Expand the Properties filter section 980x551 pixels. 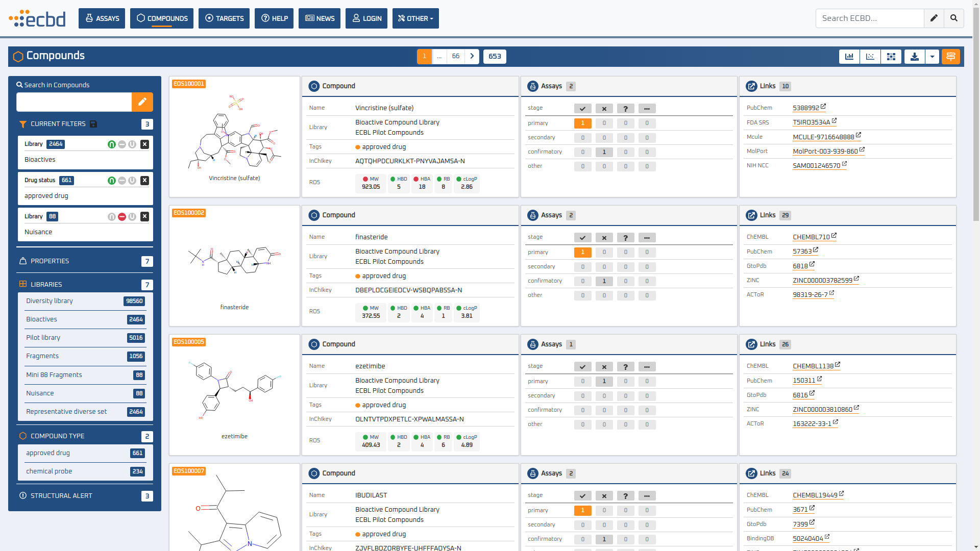point(50,261)
